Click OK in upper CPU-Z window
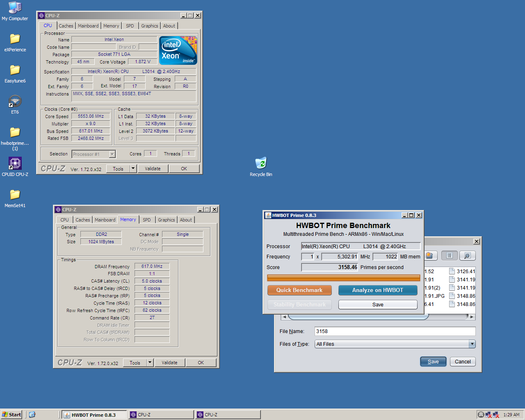The width and height of the screenshot is (525, 420). [184, 169]
